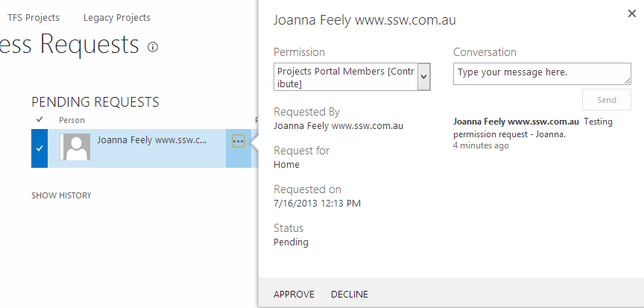
Task: Show the request history
Action: point(61,195)
